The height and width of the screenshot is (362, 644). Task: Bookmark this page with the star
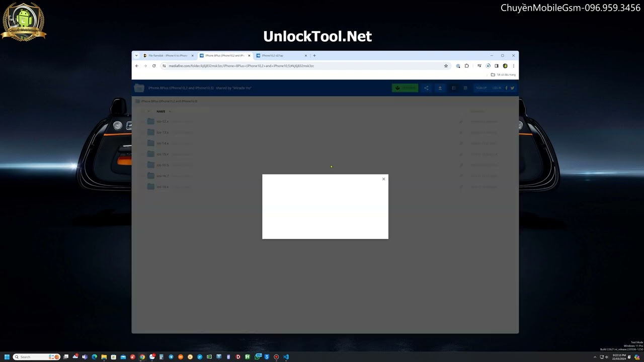[446, 66]
